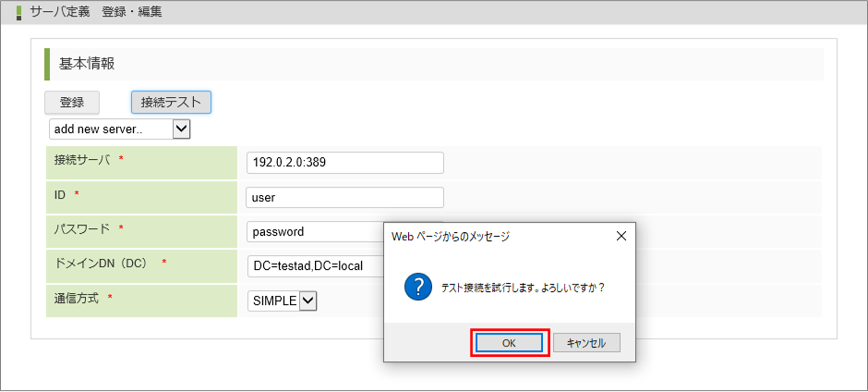Click the テスト接続を試行します message text
The width and height of the screenshot is (868, 392).
pyautogui.click(x=523, y=288)
